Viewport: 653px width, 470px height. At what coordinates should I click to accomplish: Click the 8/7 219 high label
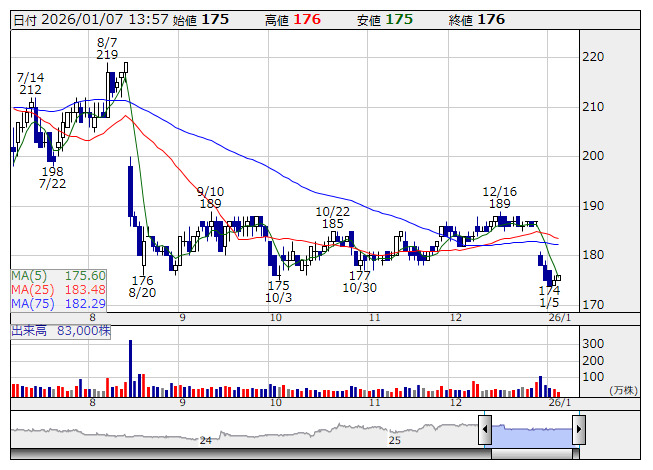coord(107,48)
